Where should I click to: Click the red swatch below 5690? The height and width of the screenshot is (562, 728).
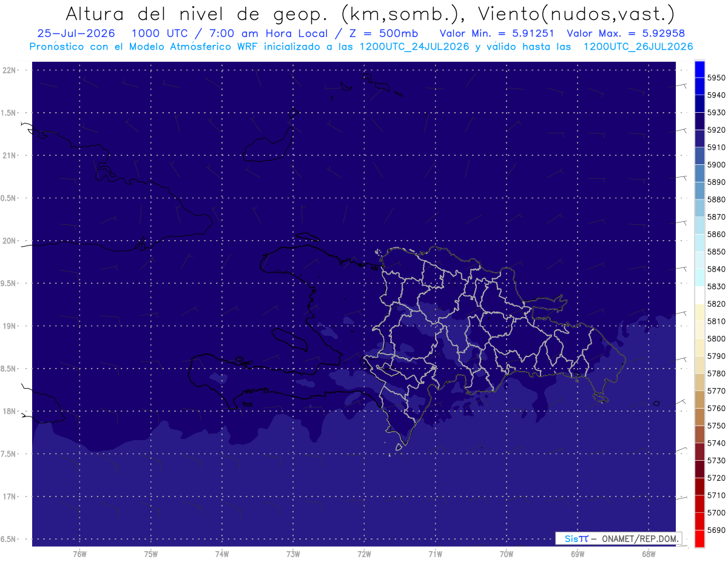tap(699, 538)
